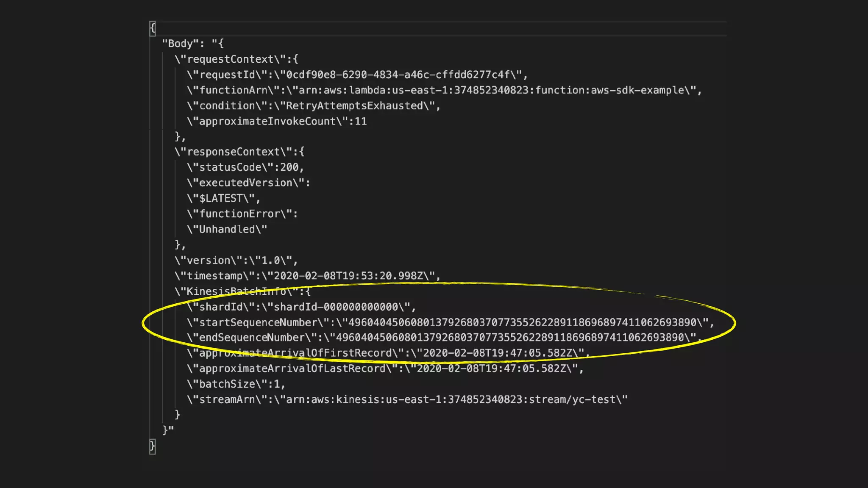This screenshot has width=868, height=488.
Task: Click the requestId value 0cdf90e8-6290-4834-a46c-cffdd6277c4f
Action: (x=398, y=75)
